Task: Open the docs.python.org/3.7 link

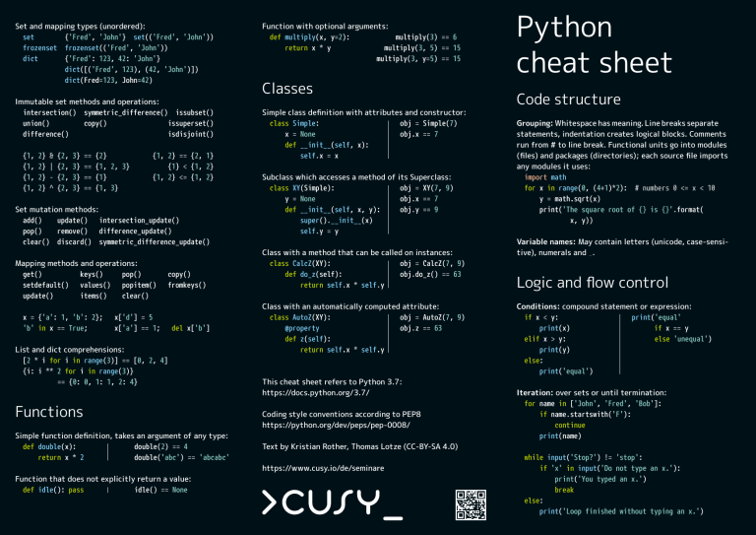Action: click(316, 393)
